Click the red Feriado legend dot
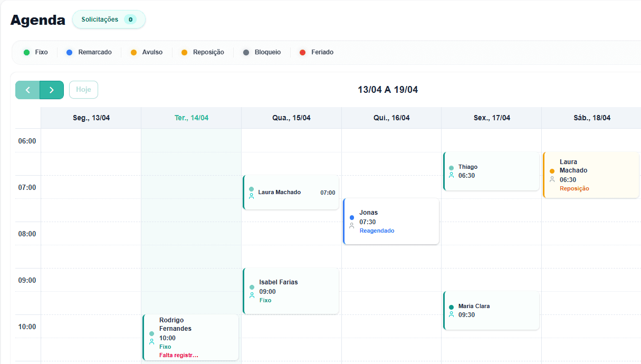 click(x=302, y=52)
